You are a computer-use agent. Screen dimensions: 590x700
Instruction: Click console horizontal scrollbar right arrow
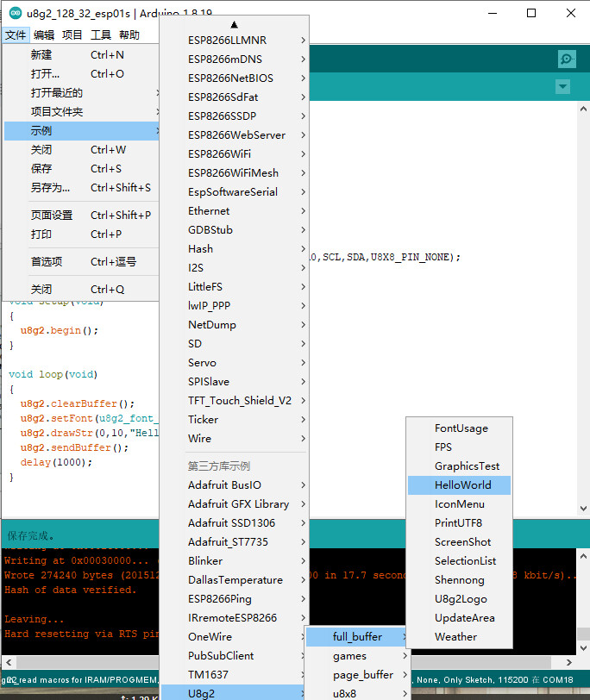[x=569, y=662]
